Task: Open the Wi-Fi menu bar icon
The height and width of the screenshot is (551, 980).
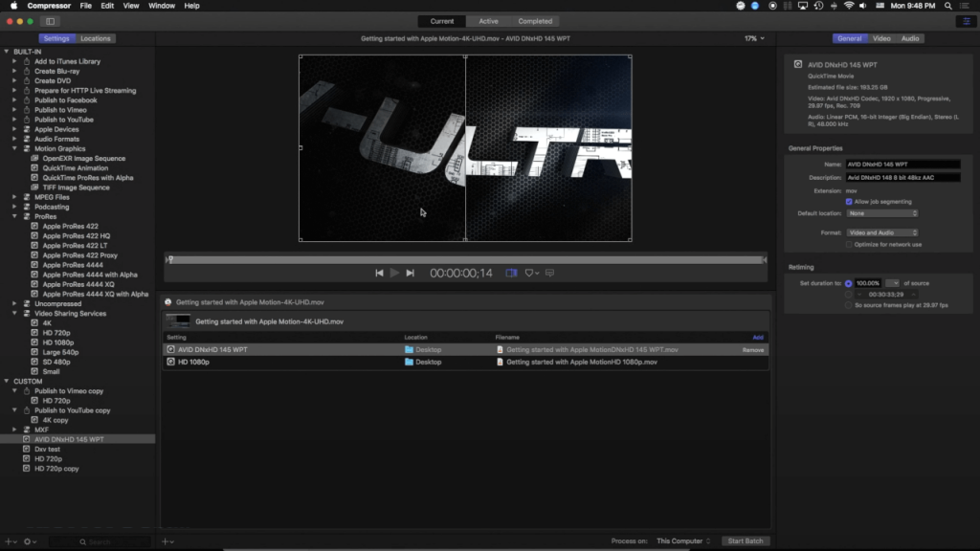Action: (849, 6)
